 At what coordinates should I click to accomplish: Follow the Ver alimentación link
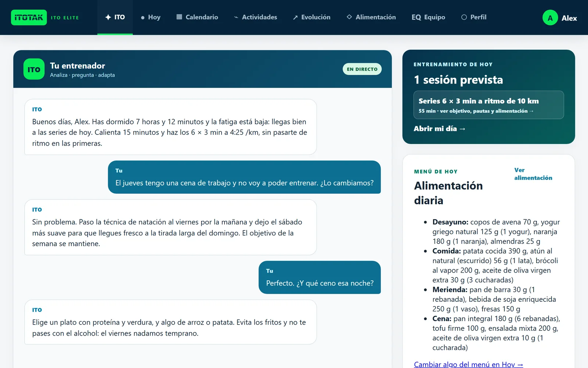click(x=533, y=174)
